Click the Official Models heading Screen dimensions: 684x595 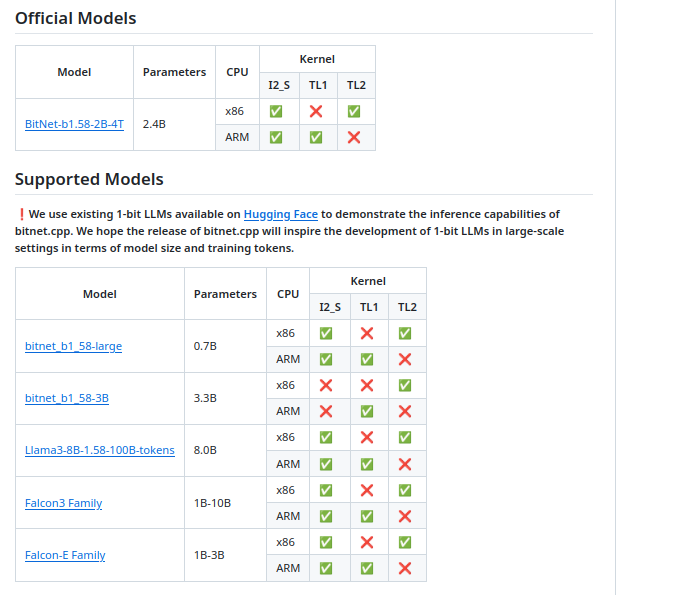[x=75, y=18]
